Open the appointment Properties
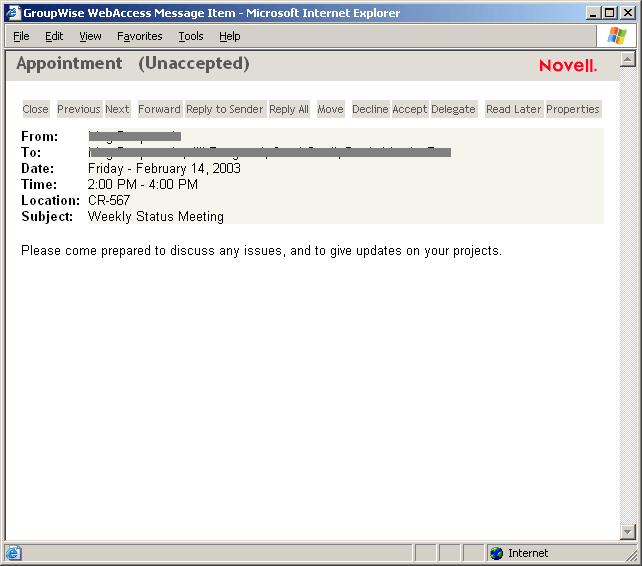 click(573, 109)
